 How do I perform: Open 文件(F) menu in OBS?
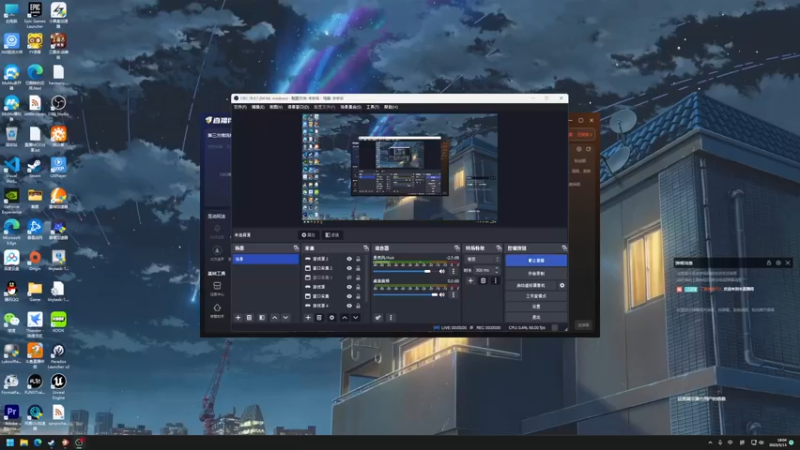click(240, 107)
